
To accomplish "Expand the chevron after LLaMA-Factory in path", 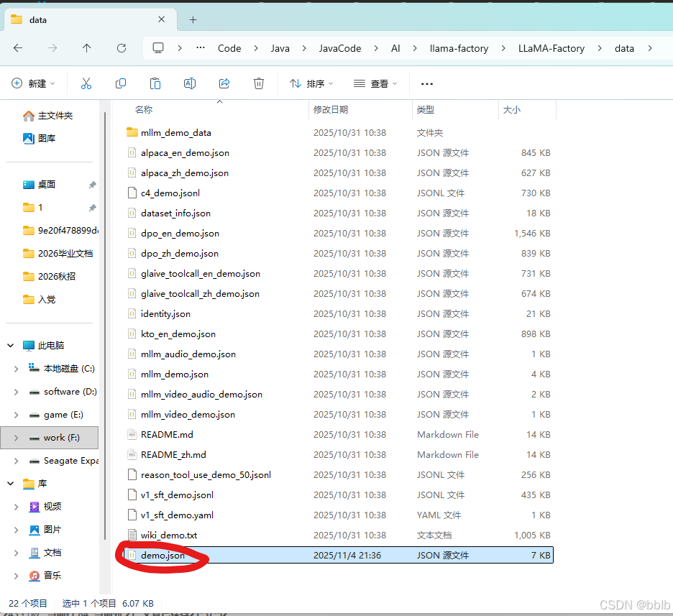I will coord(600,48).
